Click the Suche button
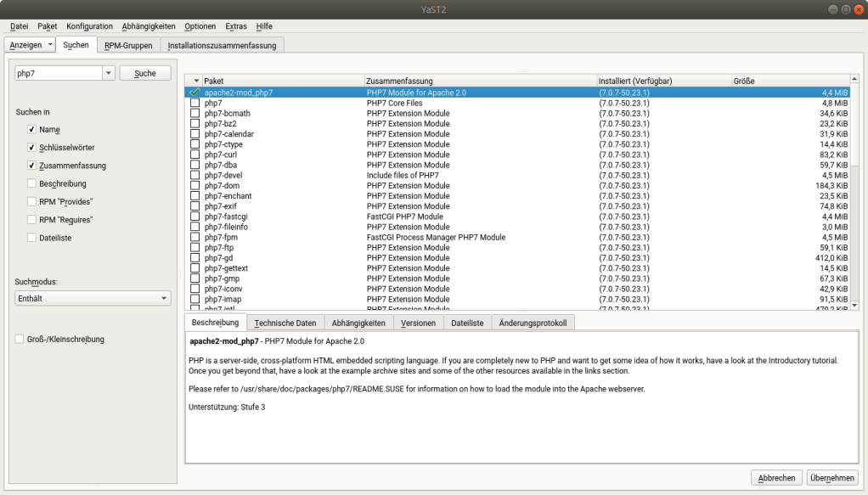 (x=145, y=73)
